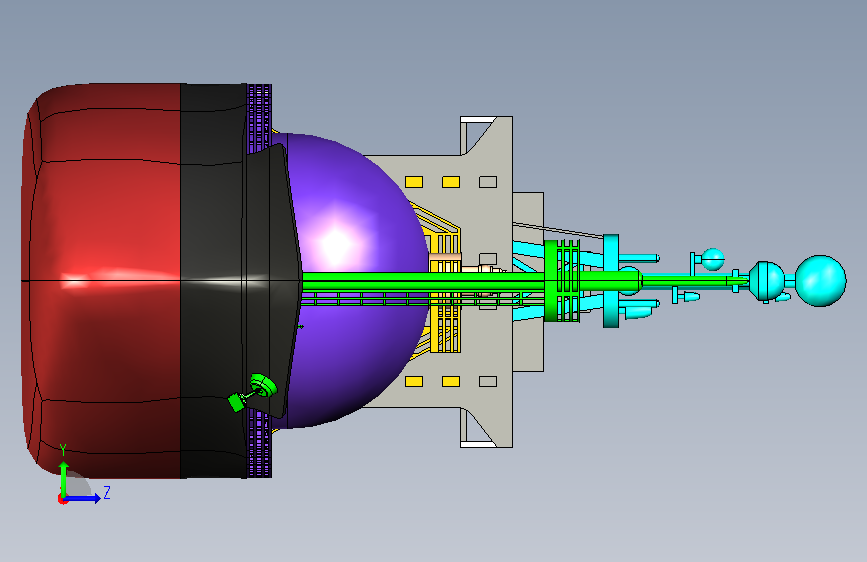Select the largest cyan sphere at tip
Screen dimensions: 867x562
point(821,280)
